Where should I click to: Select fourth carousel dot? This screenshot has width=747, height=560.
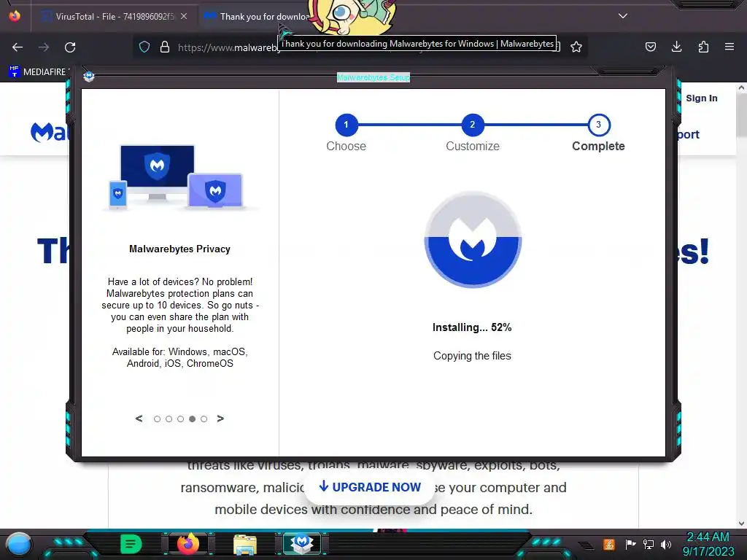[192, 419]
